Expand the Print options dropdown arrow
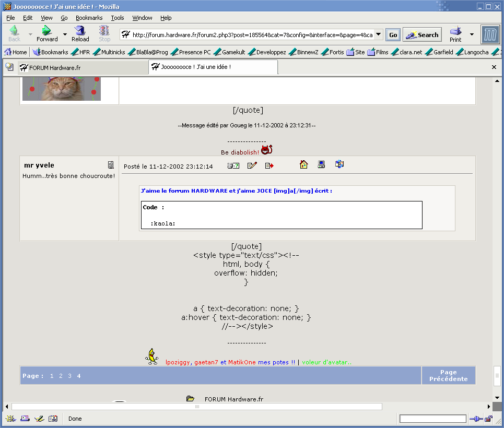Viewport: 504px width, 428px height. click(x=472, y=35)
